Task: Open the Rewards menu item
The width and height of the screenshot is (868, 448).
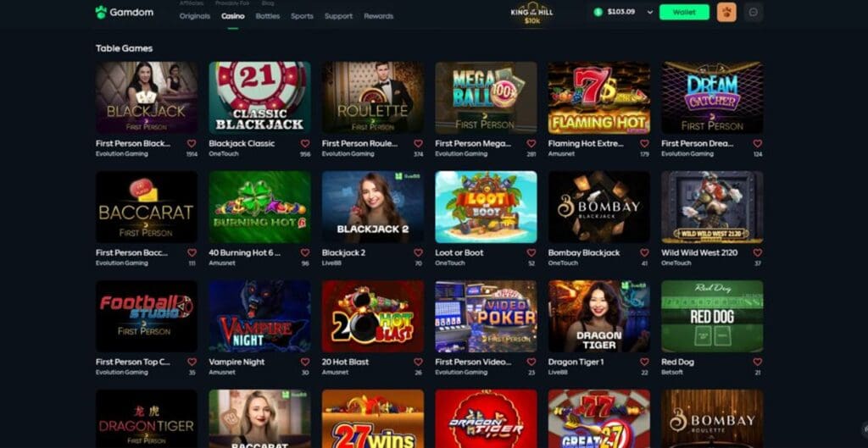Action: (379, 16)
